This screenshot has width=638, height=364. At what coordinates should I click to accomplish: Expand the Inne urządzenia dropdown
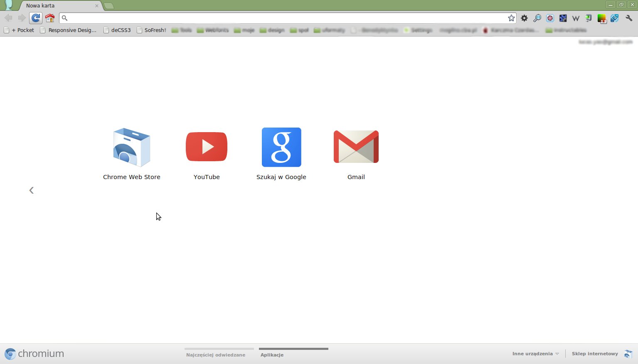point(535,354)
